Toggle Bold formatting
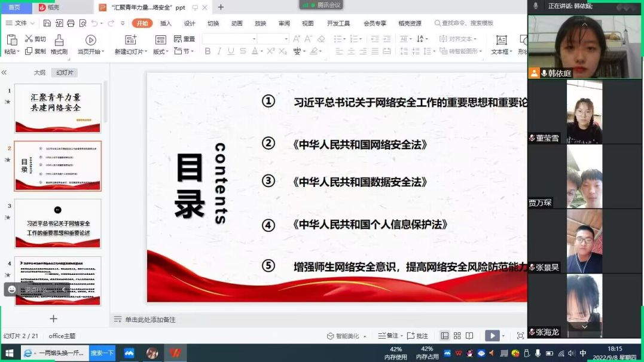 tap(207, 51)
